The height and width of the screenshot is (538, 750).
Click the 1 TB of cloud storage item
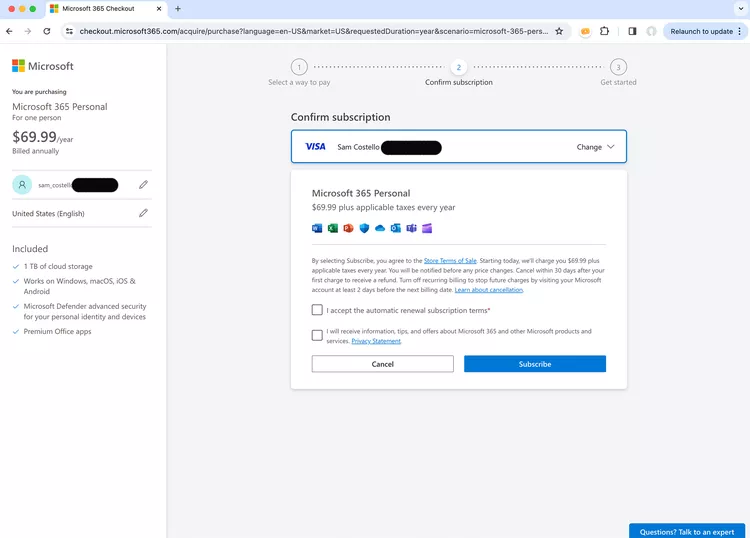click(58, 266)
